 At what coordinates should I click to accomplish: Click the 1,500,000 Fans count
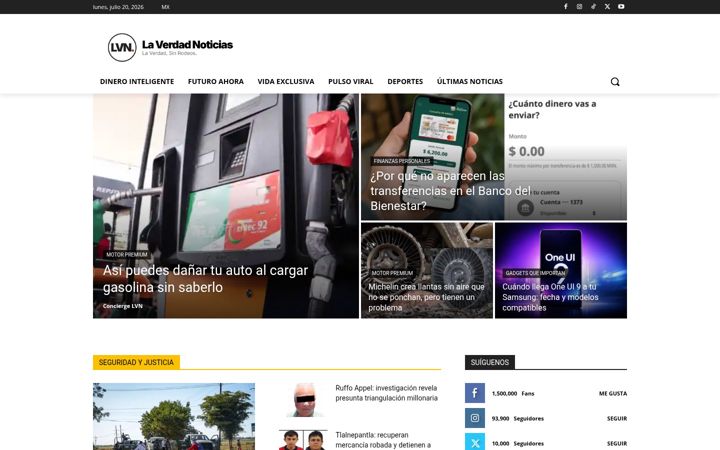tap(513, 394)
